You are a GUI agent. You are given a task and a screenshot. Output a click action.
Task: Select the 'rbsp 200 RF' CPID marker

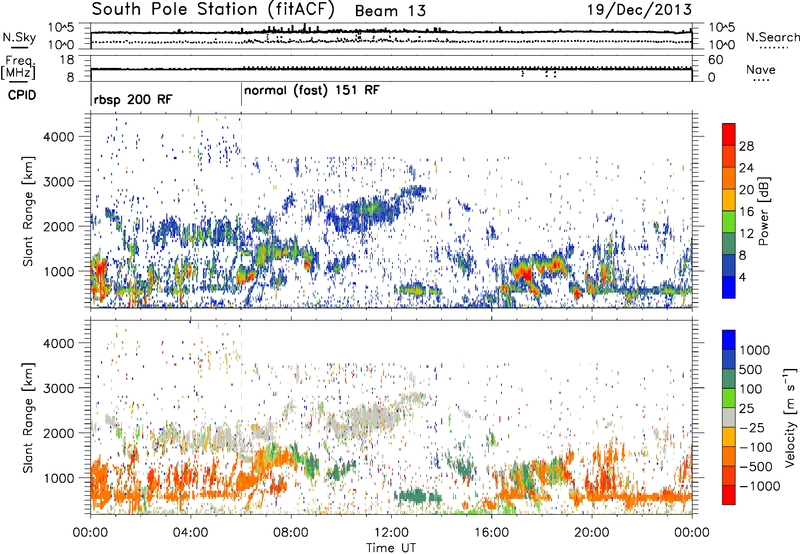[133, 99]
